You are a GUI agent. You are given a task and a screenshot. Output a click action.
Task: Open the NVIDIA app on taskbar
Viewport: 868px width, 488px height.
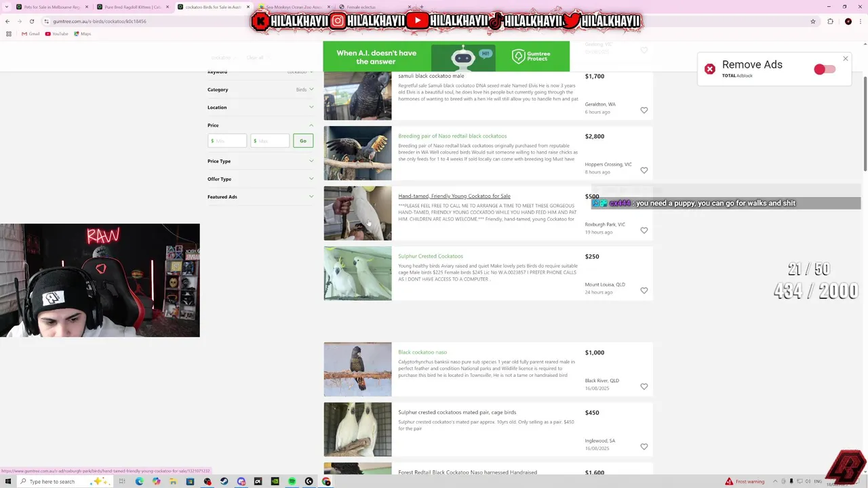pos(275,481)
